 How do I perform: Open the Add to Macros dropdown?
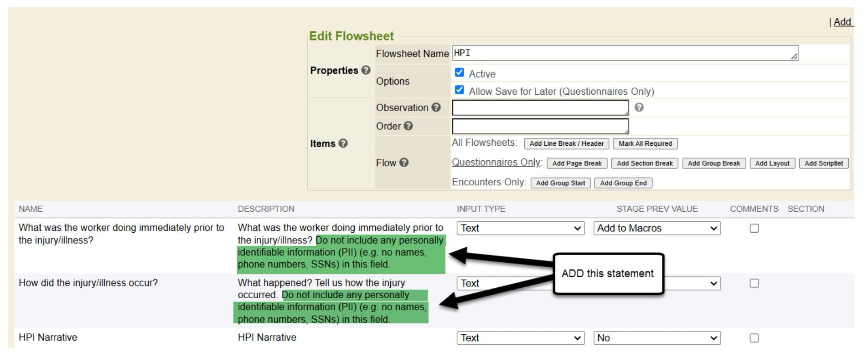point(656,228)
